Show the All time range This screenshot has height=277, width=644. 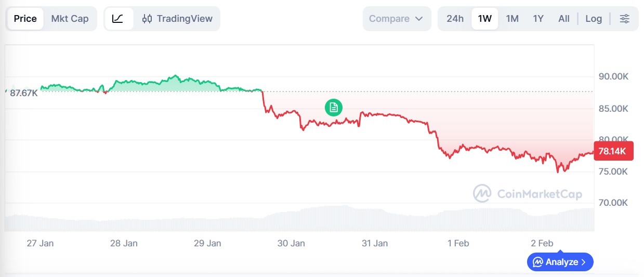click(564, 19)
